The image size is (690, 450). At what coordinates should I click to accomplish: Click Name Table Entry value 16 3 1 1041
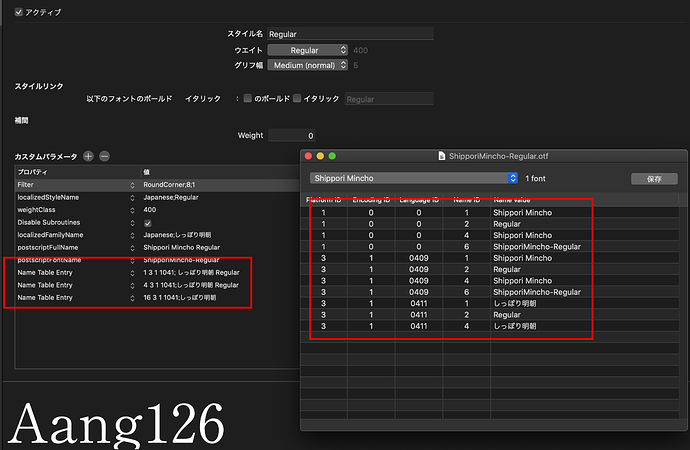point(180,298)
